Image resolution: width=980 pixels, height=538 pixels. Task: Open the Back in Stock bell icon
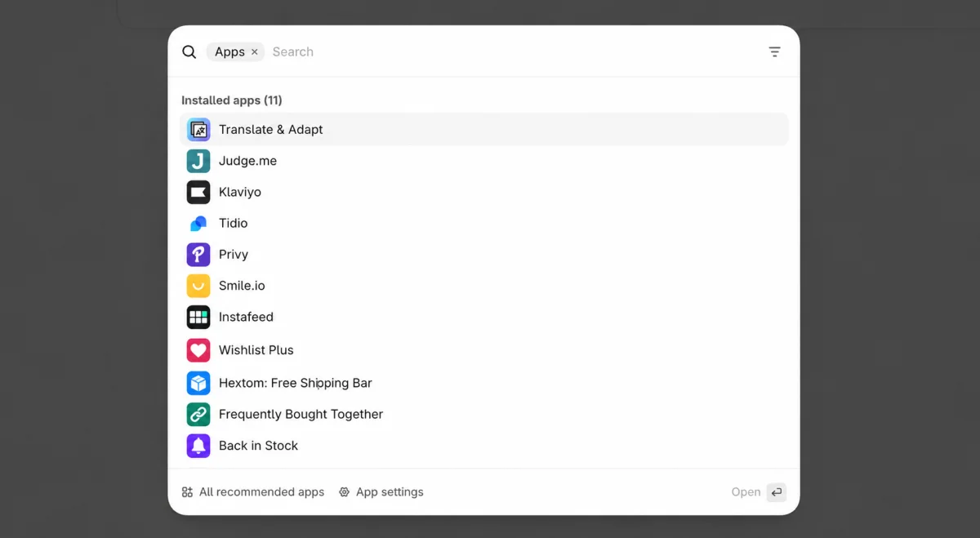198,446
